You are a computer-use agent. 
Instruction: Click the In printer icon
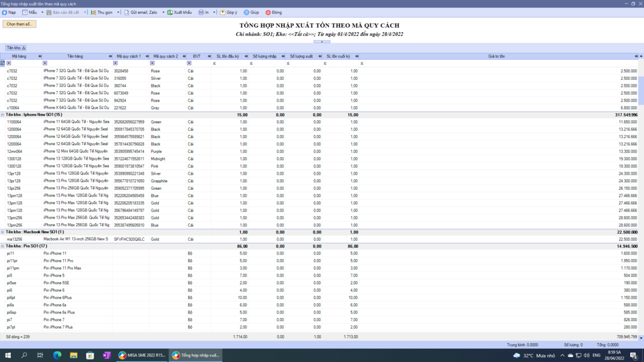(x=201, y=13)
